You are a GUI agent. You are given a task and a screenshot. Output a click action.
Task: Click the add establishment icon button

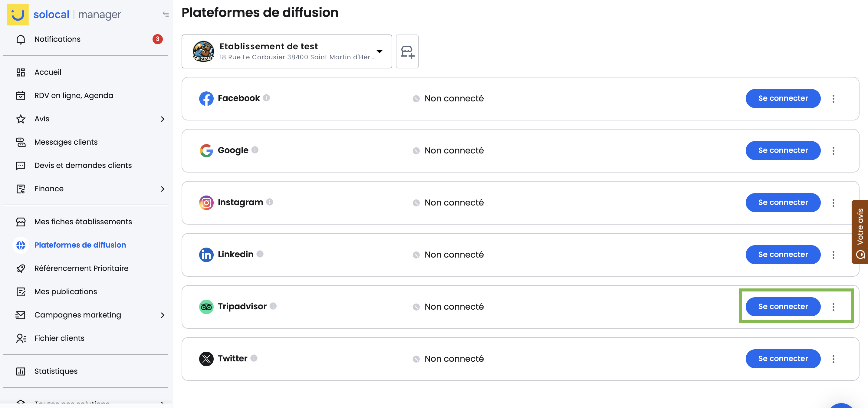click(x=407, y=51)
